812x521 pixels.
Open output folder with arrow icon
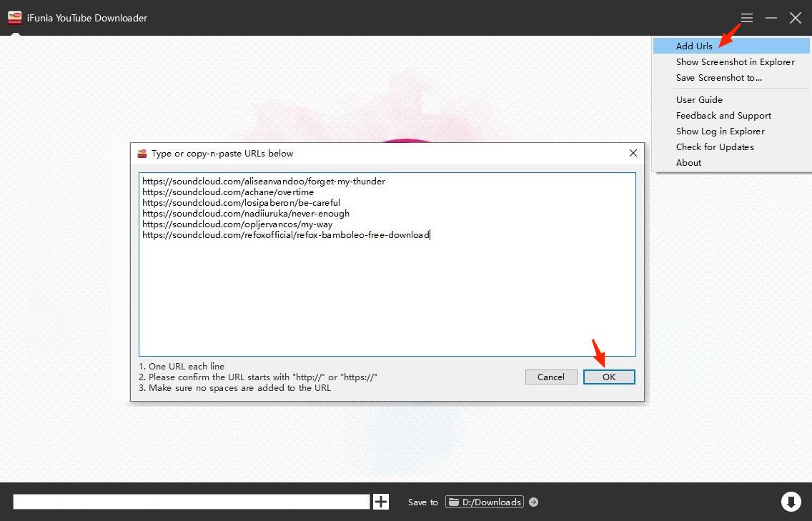(534, 502)
